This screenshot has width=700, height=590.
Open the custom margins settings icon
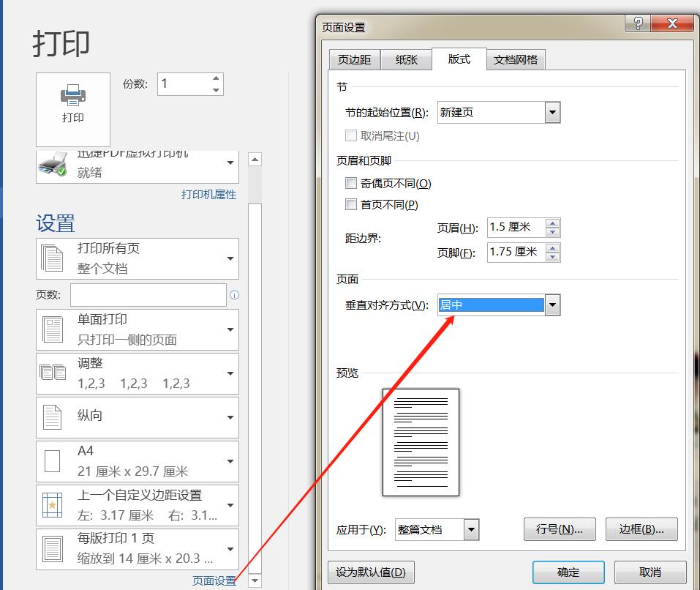51,505
